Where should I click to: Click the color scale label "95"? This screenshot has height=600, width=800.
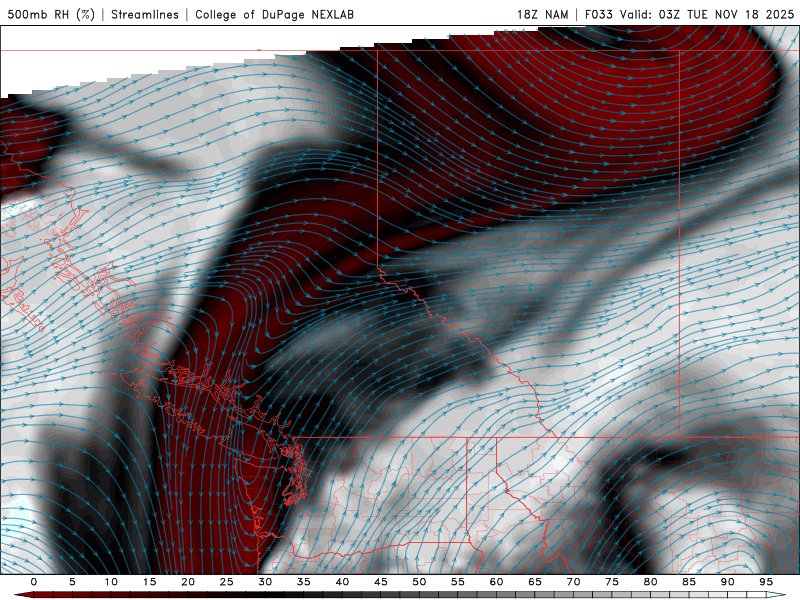[766, 582]
